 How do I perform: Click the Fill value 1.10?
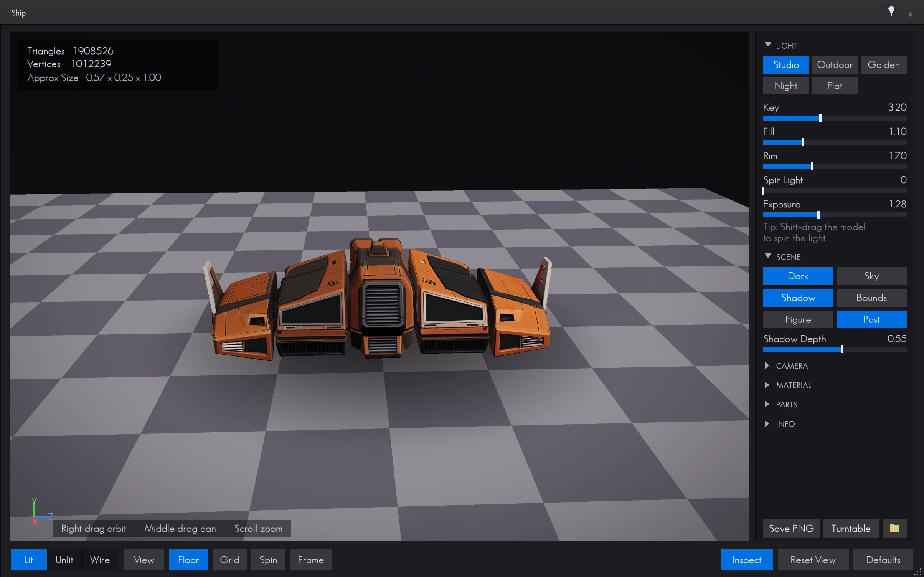pyautogui.click(x=898, y=131)
